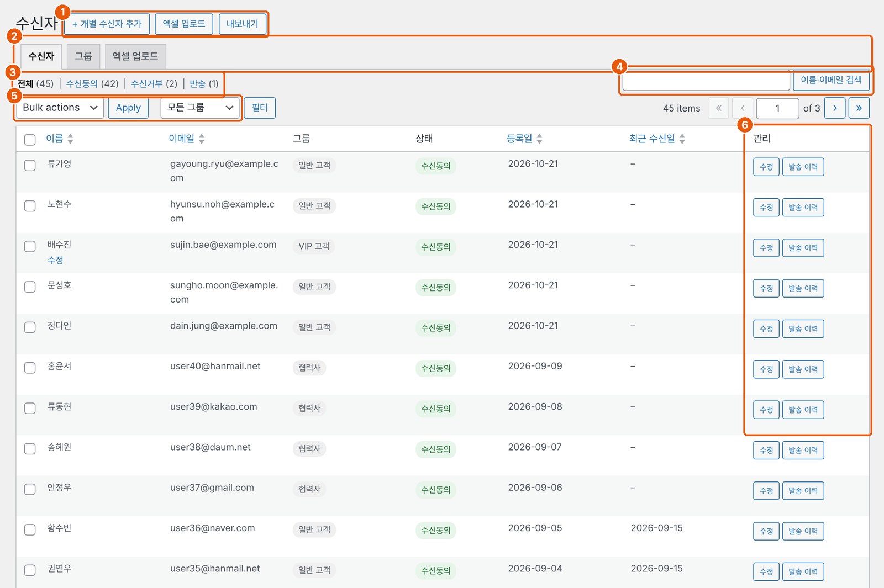Click Apply for bulk actions
884x588 pixels.
point(128,108)
